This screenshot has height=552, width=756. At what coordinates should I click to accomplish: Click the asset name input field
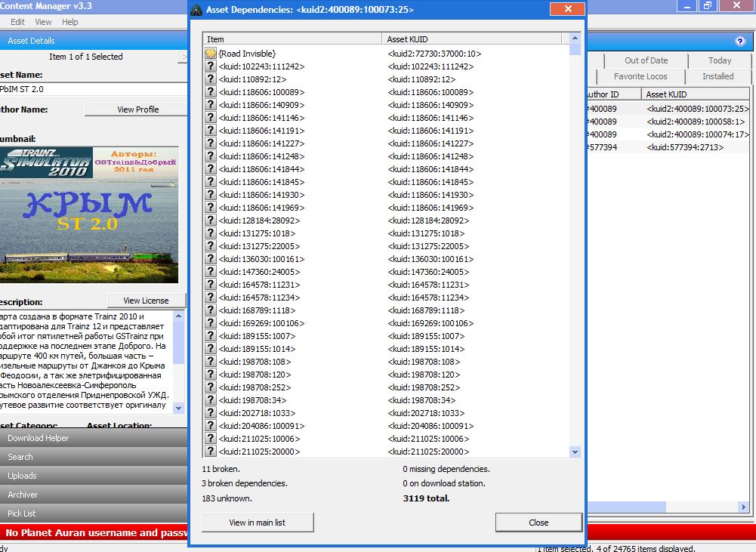click(94, 89)
